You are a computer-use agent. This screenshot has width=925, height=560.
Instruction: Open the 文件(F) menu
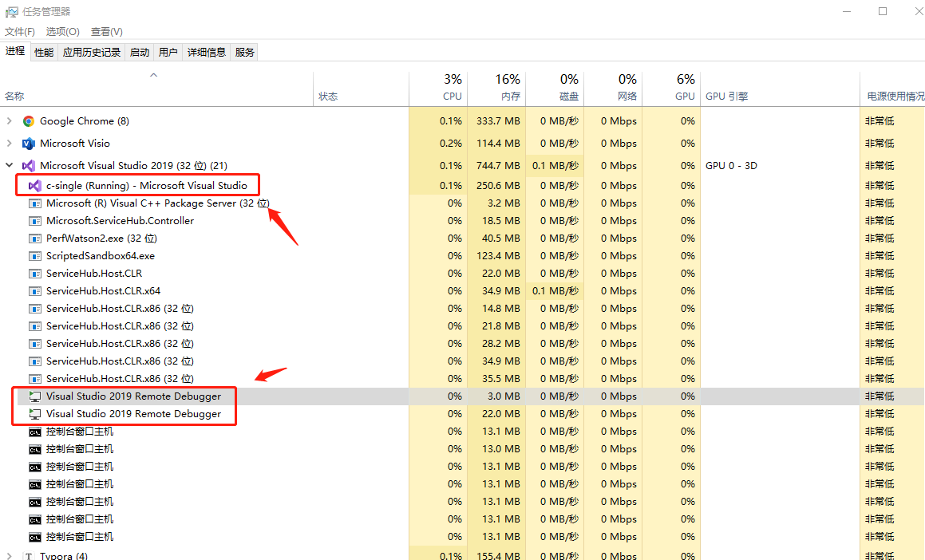click(20, 32)
